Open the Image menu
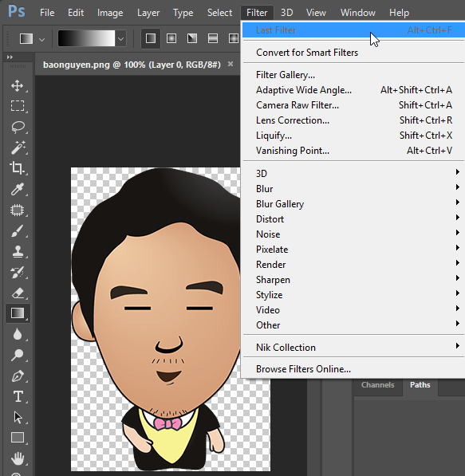 pyautogui.click(x=110, y=13)
